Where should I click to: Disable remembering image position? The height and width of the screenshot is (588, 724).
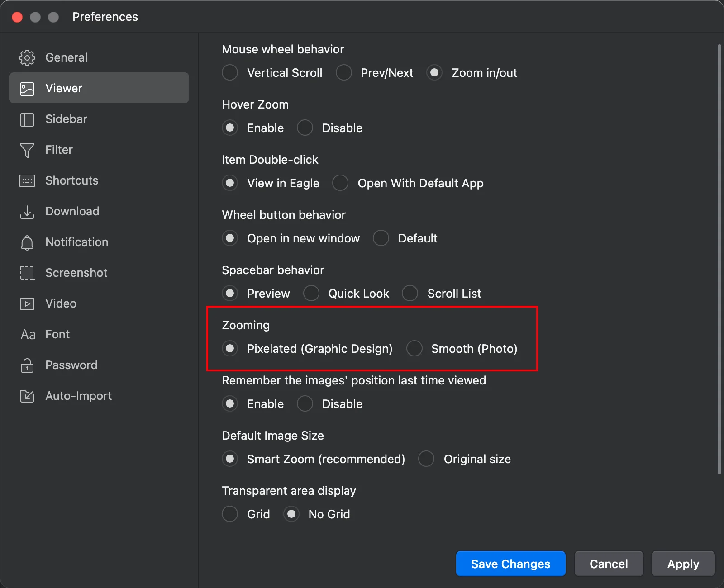coord(305,403)
